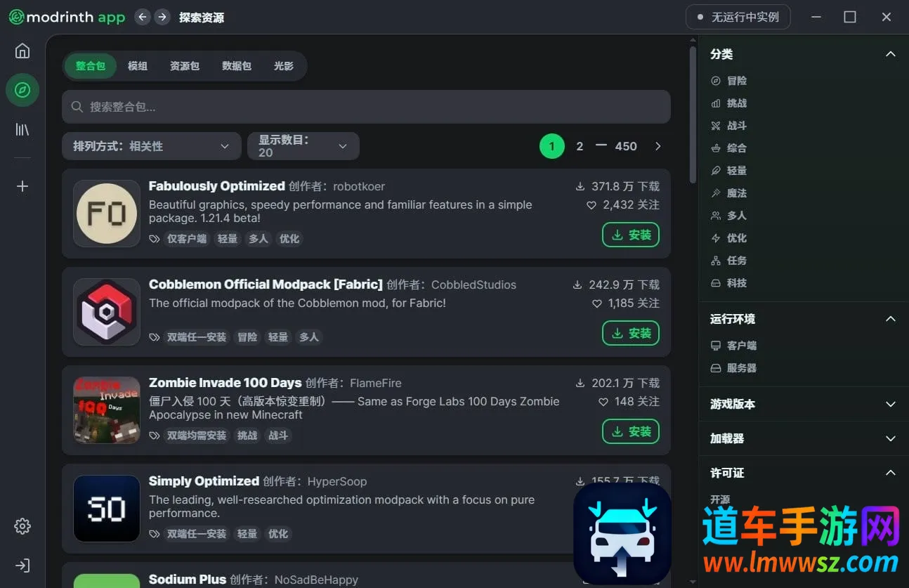Switch to the 数据包 tab
The image size is (909, 588).
(237, 66)
